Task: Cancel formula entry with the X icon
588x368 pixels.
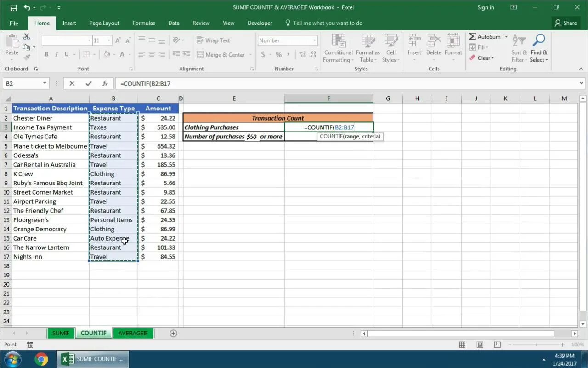Action: click(x=72, y=83)
